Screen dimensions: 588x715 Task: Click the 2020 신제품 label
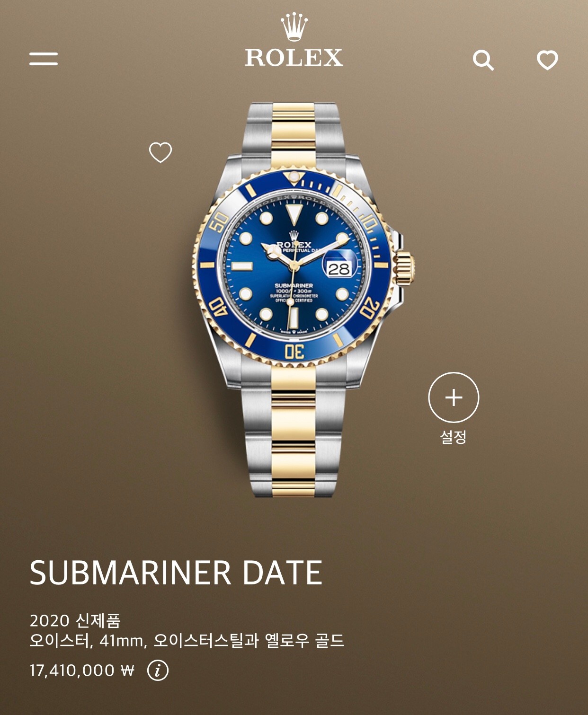(x=75, y=620)
